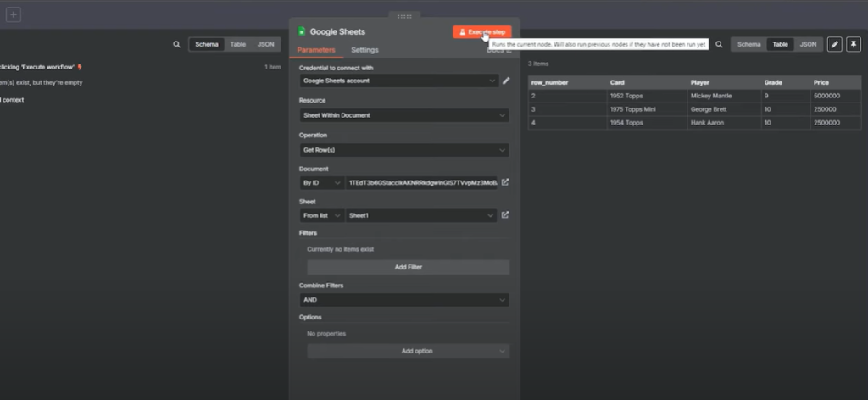Click the Price column header
Image resolution: width=868 pixels, height=400 pixels.
coord(836,82)
